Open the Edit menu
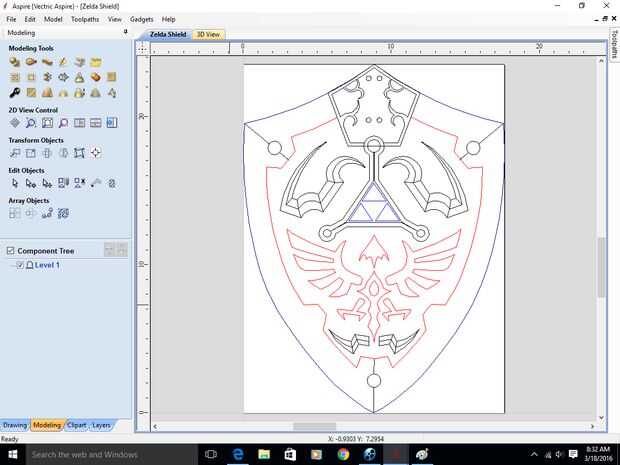Viewport: 620px width, 465px height. [x=30, y=19]
